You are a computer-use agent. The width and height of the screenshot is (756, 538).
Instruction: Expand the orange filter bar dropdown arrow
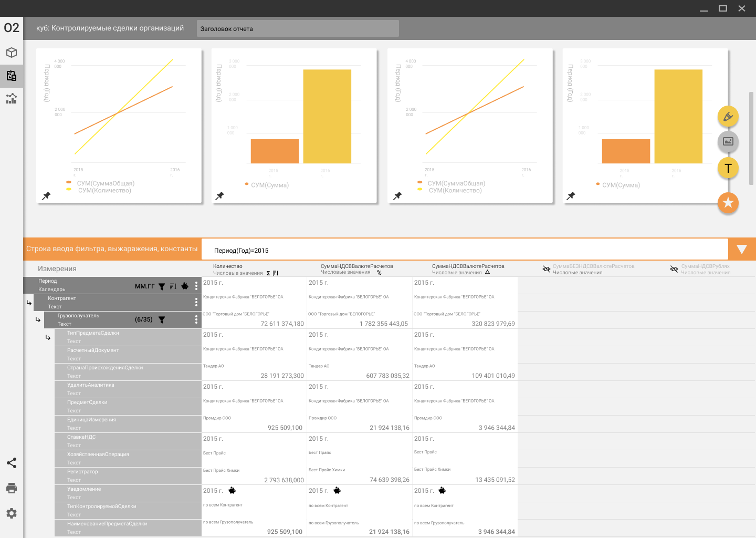[x=742, y=249]
